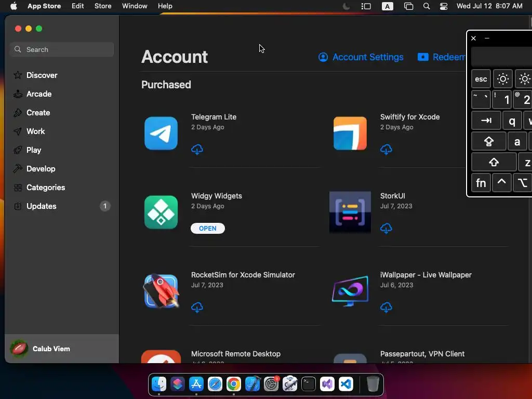This screenshot has height=399, width=532.
Task: Redownload RocketSim for Xcode Simulator
Action: [x=197, y=308]
